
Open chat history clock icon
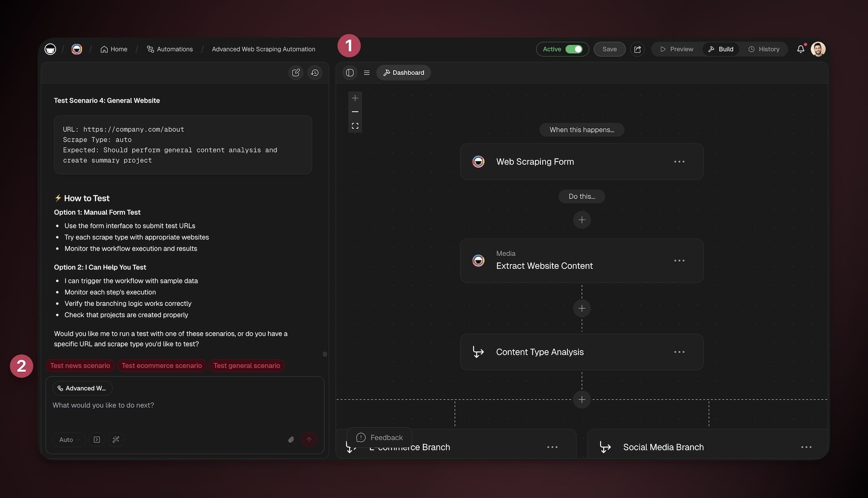[x=315, y=73]
